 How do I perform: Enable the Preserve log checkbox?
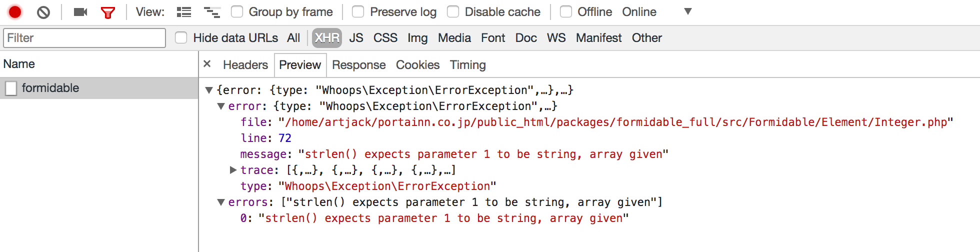pyautogui.click(x=358, y=11)
